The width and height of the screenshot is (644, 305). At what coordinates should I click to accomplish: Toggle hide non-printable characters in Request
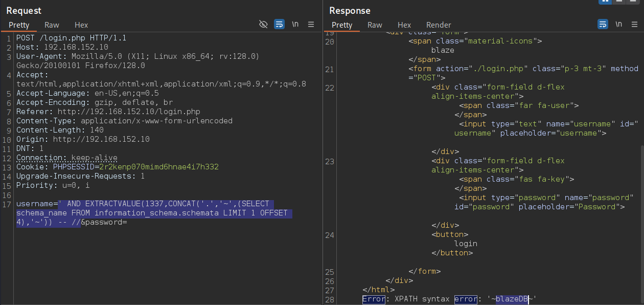point(263,24)
